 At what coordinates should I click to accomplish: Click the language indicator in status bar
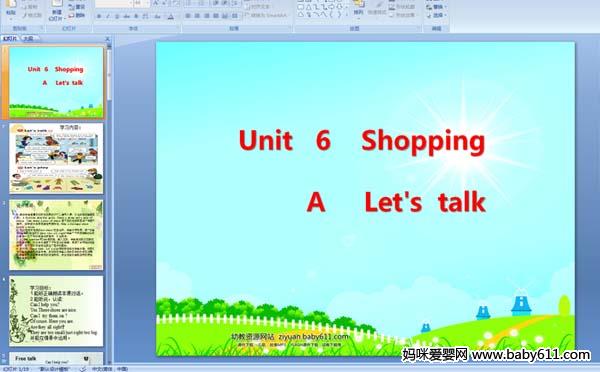[110, 369]
